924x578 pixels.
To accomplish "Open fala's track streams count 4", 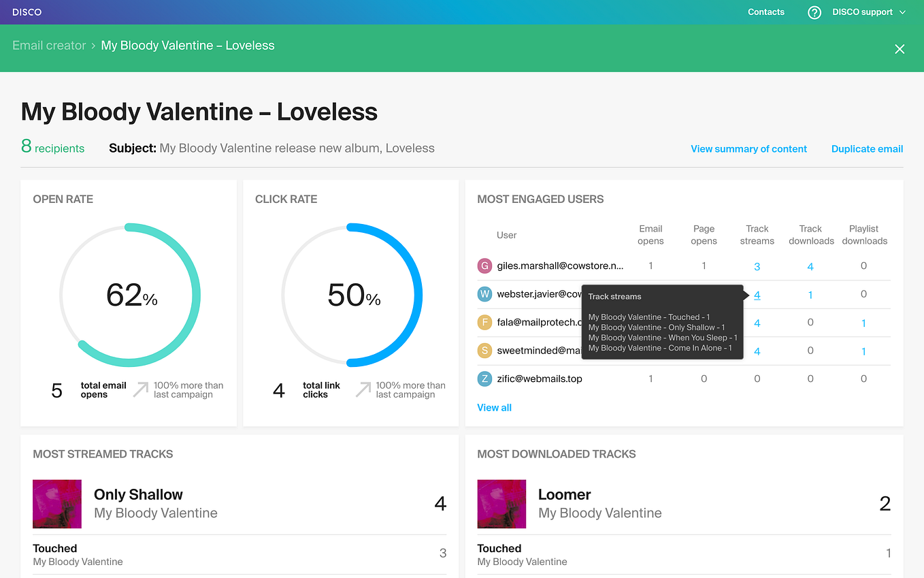I will coord(757,323).
